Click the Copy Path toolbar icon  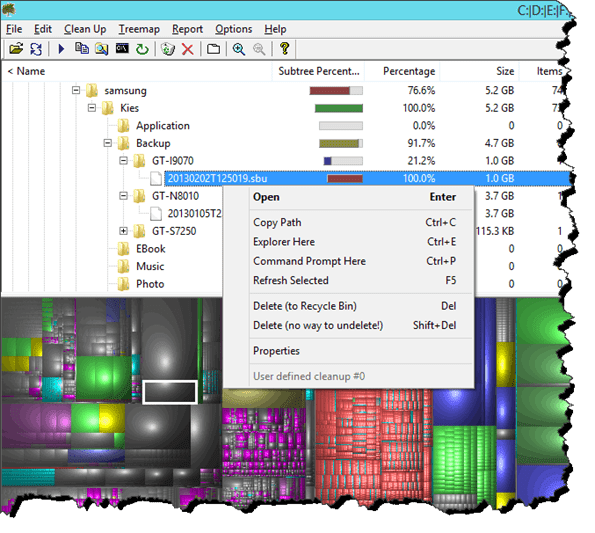pyautogui.click(x=82, y=49)
